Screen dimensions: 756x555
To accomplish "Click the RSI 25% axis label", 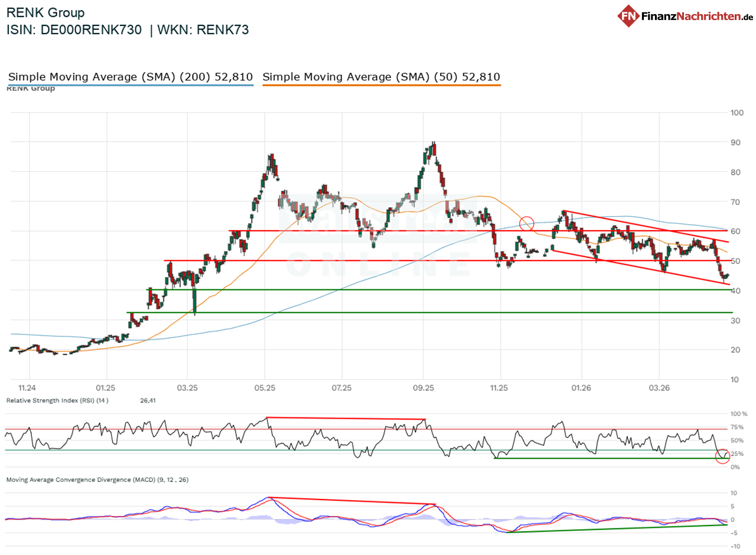I will (738, 453).
